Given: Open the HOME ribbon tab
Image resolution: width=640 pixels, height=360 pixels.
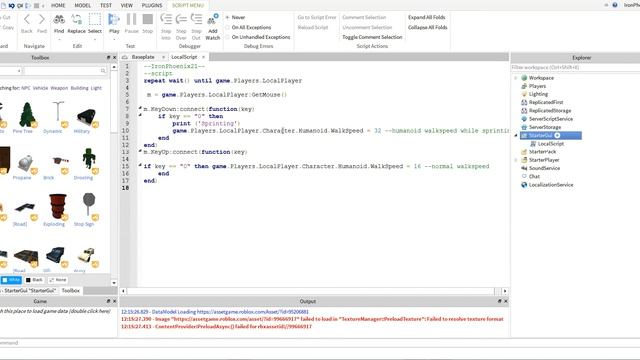Looking at the screenshot, I should click(x=58, y=5).
